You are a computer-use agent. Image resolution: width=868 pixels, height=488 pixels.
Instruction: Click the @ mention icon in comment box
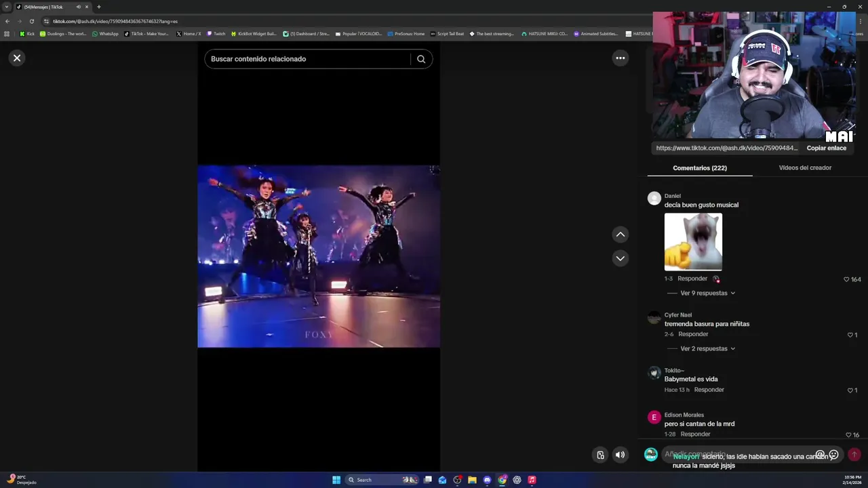[820, 455]
